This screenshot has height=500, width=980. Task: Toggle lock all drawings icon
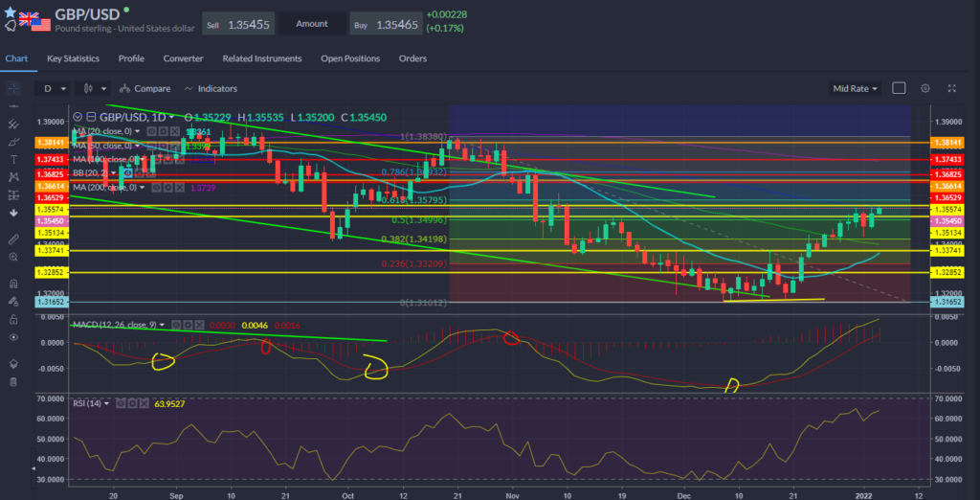click(12, 319)
